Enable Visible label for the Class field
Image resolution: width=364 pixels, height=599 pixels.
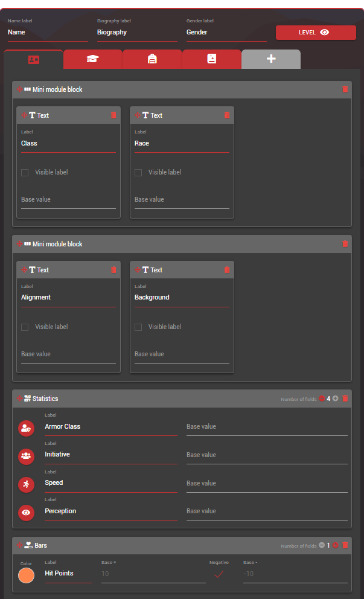[x=24, y=172]
